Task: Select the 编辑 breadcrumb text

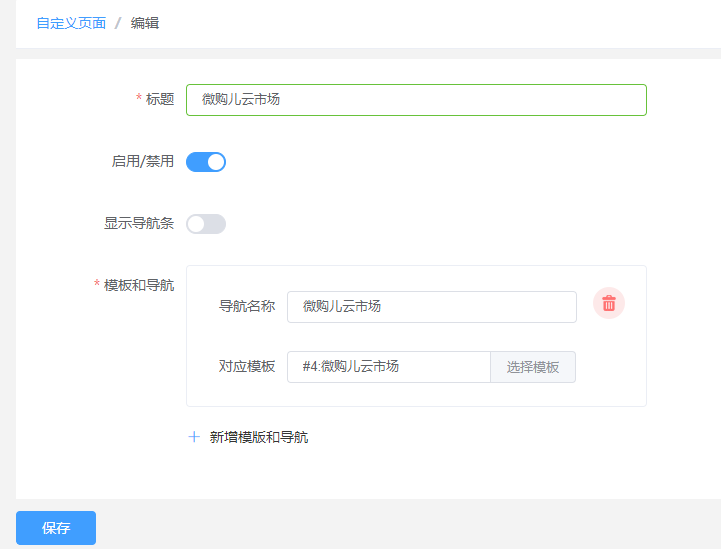Action: (x=145, y=23)
